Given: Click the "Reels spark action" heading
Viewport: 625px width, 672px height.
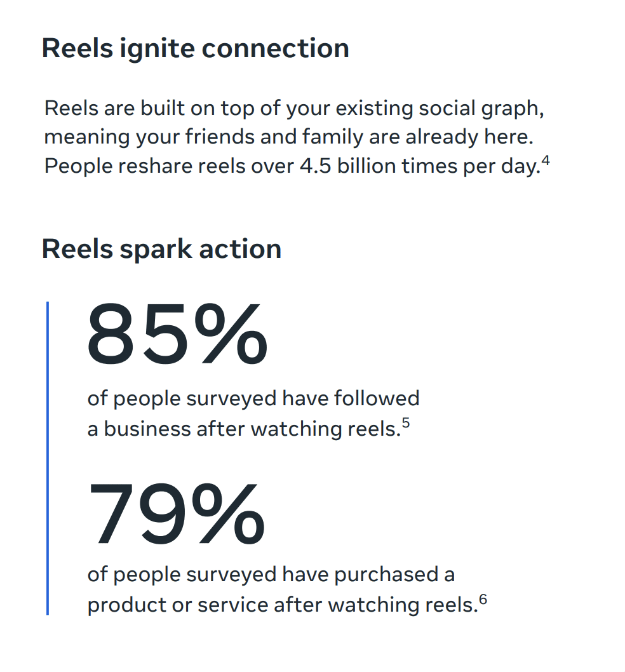Looking at the screenshot, I should pos(161,249).
